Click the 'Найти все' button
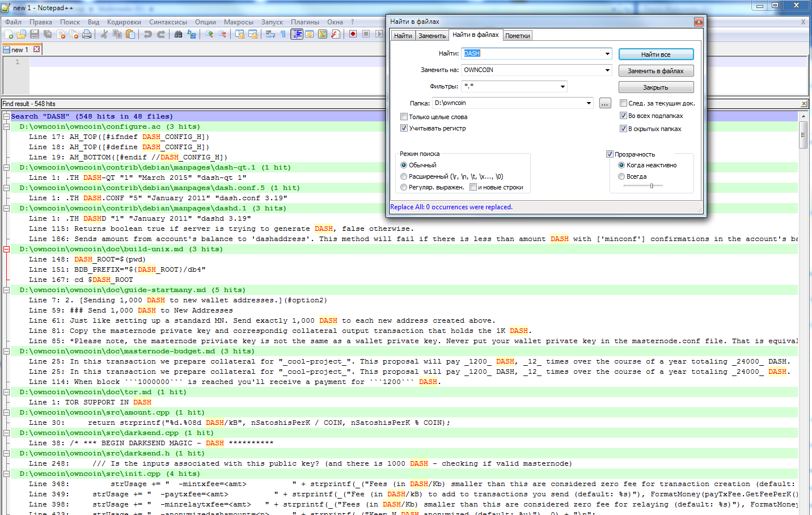The image size is (812, 515). [x=656, y=54]
